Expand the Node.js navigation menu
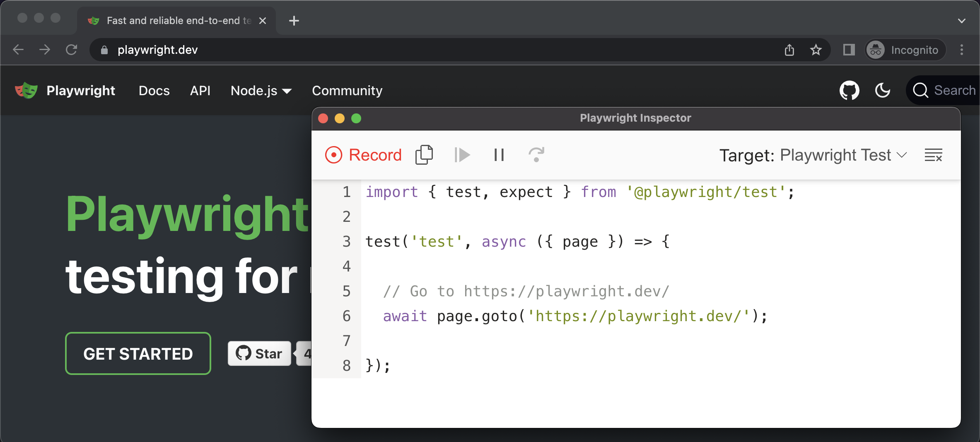Screen dimensions: 980x442 tap(261, 91)
